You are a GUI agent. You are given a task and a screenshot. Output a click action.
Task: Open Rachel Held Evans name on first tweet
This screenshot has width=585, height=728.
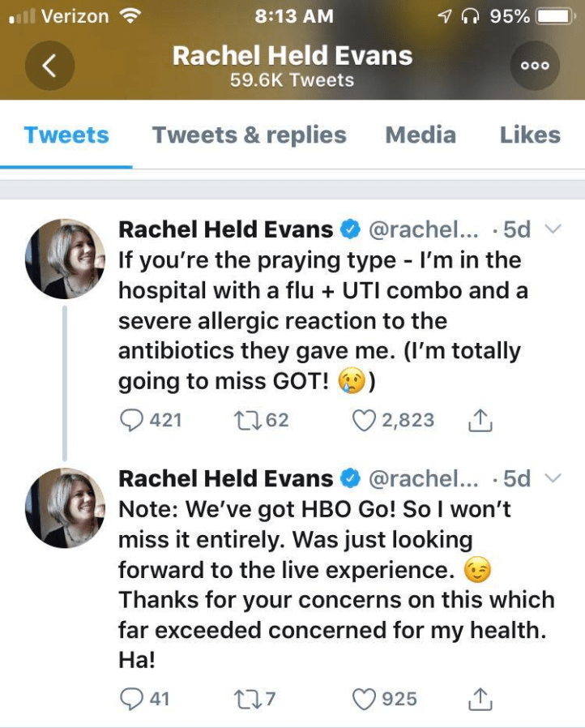click(x=225, y=229)
